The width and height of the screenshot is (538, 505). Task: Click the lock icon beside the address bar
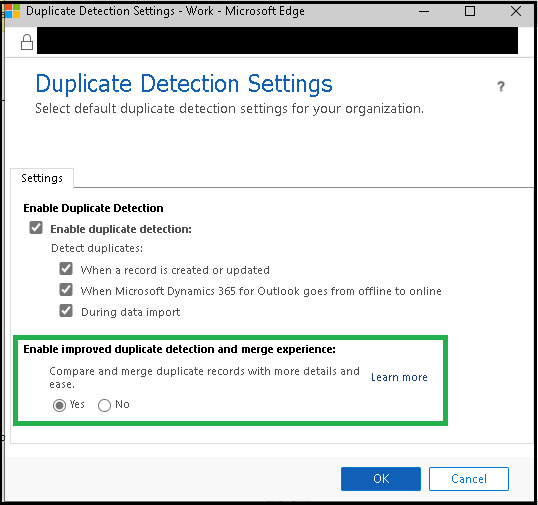[x=27, y=43]
